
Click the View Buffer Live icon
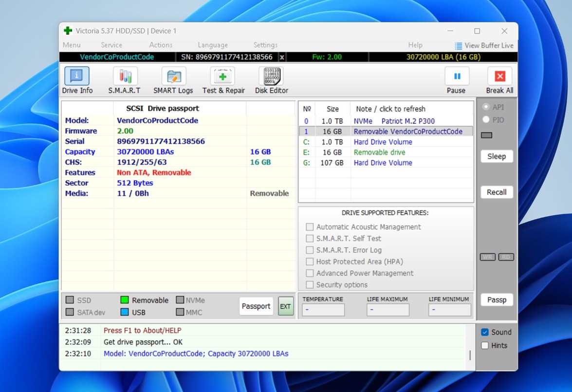(458, 45)
